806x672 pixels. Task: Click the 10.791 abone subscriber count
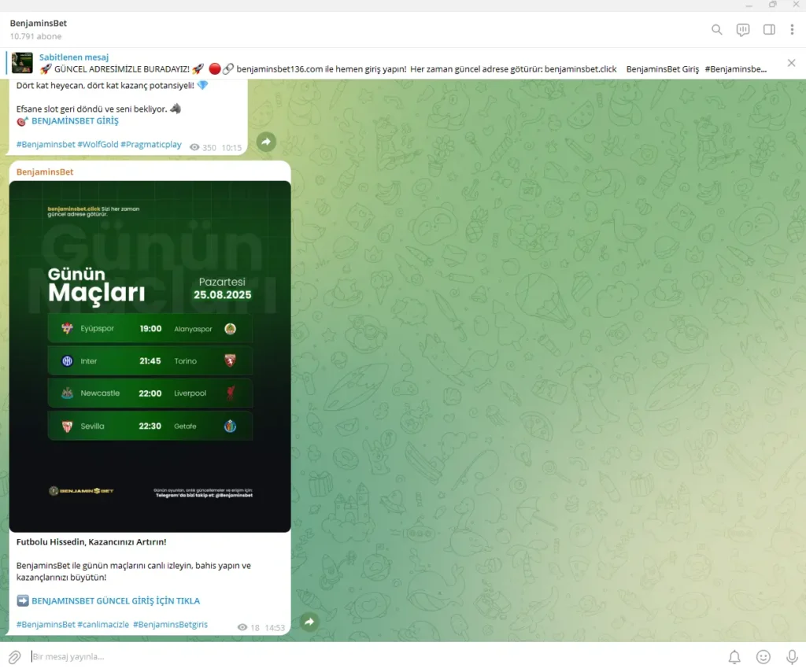35,36
